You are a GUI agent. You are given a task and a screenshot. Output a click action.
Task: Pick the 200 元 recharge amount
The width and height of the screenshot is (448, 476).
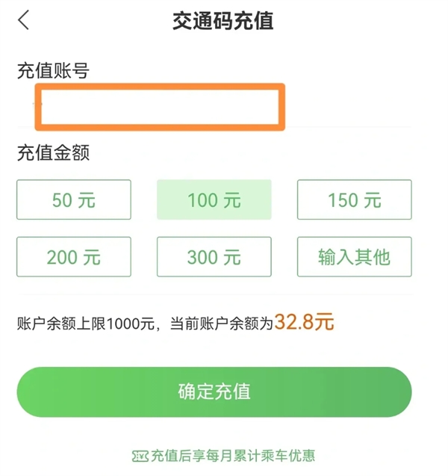(x=74, y=257)
